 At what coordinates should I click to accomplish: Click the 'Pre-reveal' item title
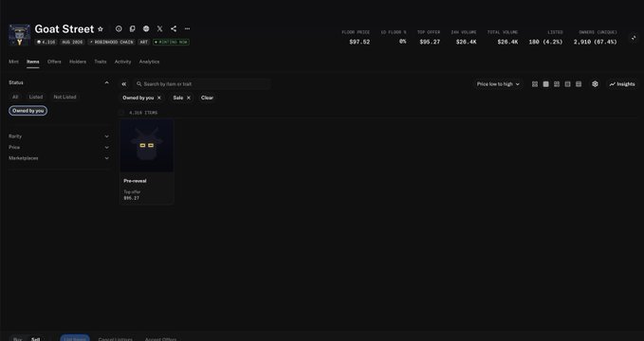135,181
